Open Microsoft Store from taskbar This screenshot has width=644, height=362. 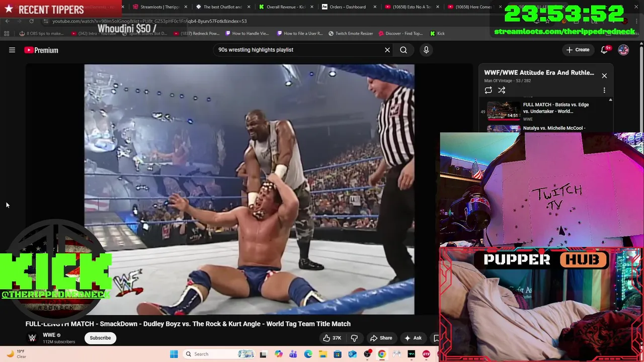338,354
